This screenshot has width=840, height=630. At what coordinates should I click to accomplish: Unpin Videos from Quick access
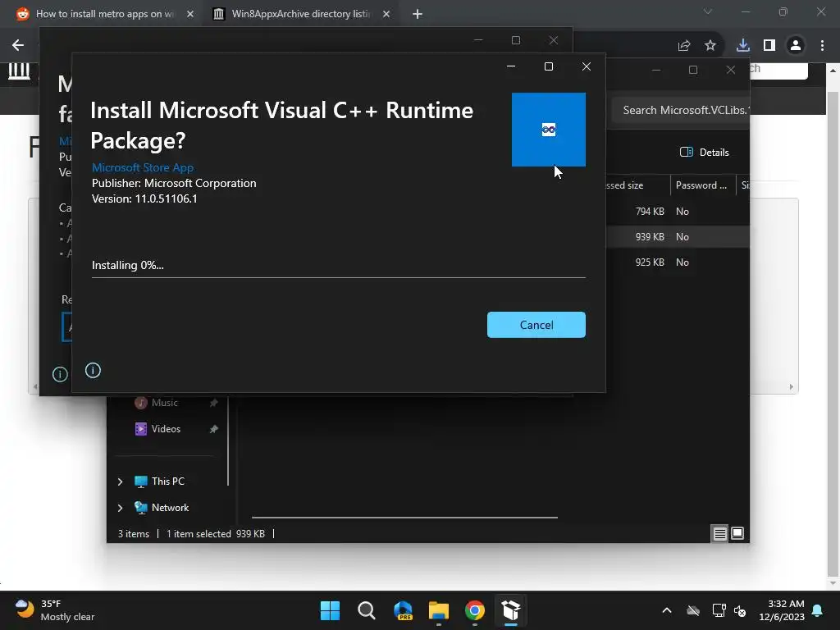(x=214, y=428)
